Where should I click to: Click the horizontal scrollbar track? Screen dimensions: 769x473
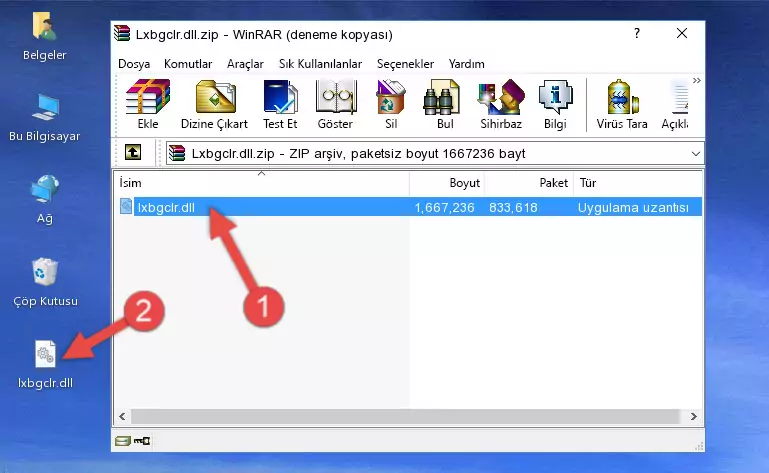pos(405,417)
